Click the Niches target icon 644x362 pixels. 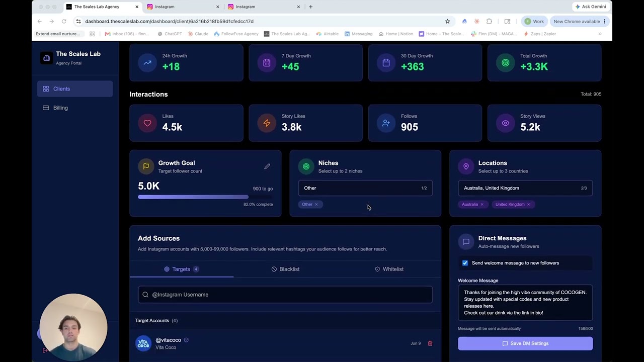(306, 166)
